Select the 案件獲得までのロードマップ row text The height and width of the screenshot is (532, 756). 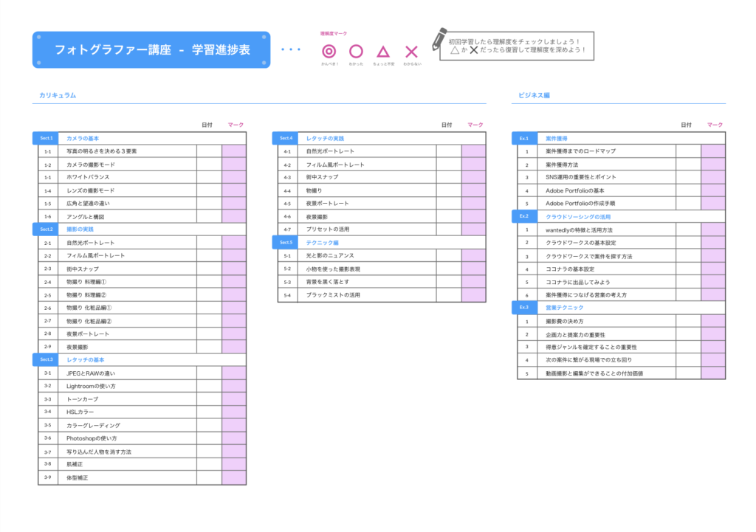(x=580, y=151)
